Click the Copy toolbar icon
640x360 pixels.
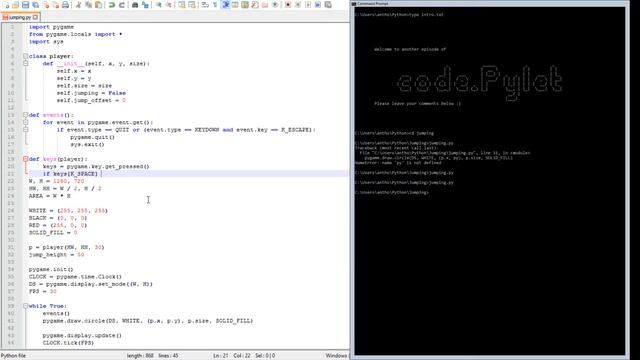[x=89, y=5]
